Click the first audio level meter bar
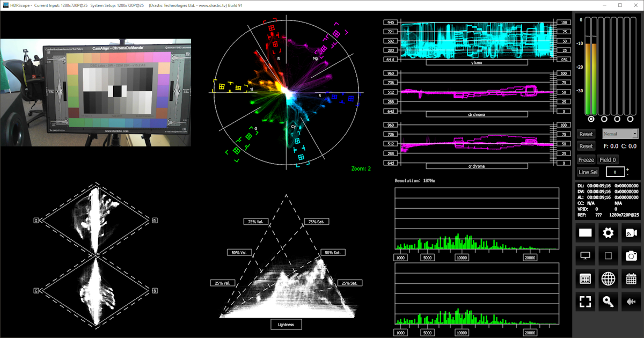Image resolution: width=644 pixels, height=338 pixels. click(x=588, y=65)
